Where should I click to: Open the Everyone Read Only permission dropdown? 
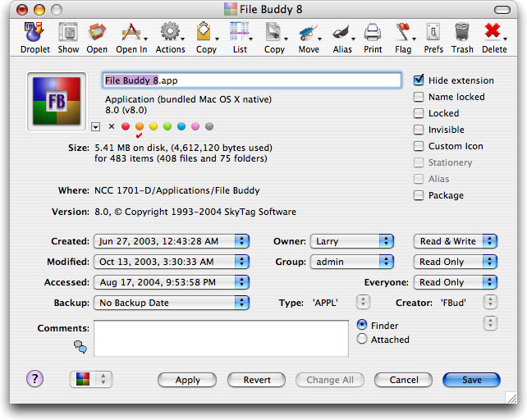pyautogui.click(x=455, y=282)
